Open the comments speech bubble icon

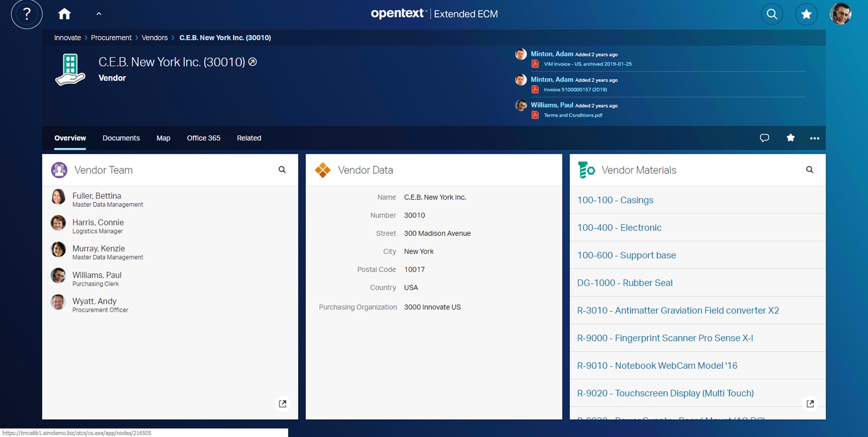pyautogui.click(x=764, y=138)
